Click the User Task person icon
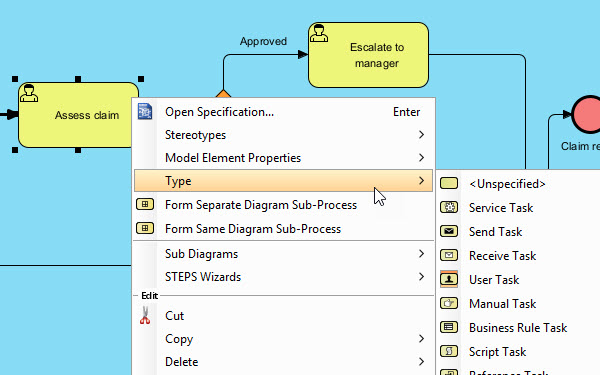Screen dimensions: 600x375 tap(449, 279)
